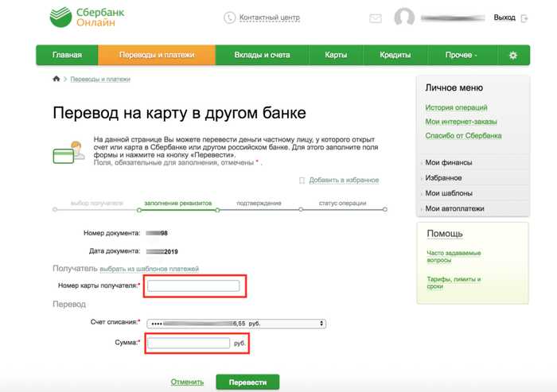Viewport: 557px width, 392px height.
Task: Select the Переводы и платежи tab
Action: pyautogui.click(x=157, y=55)
